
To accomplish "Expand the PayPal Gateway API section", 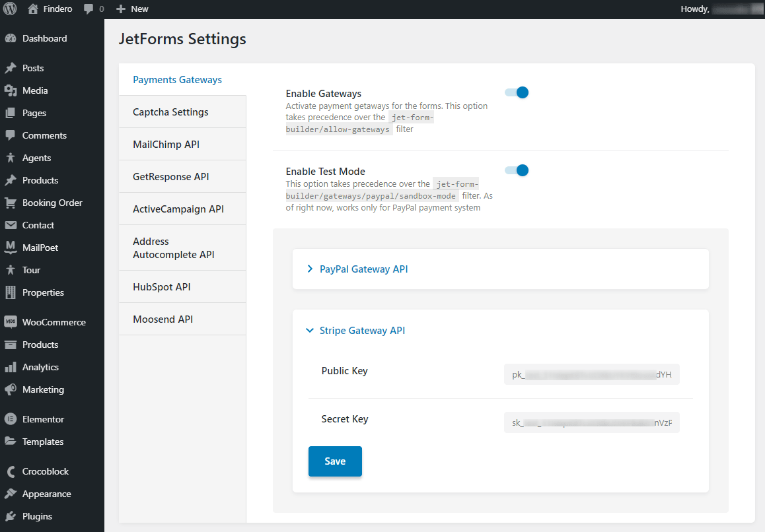I will (363, 269).
